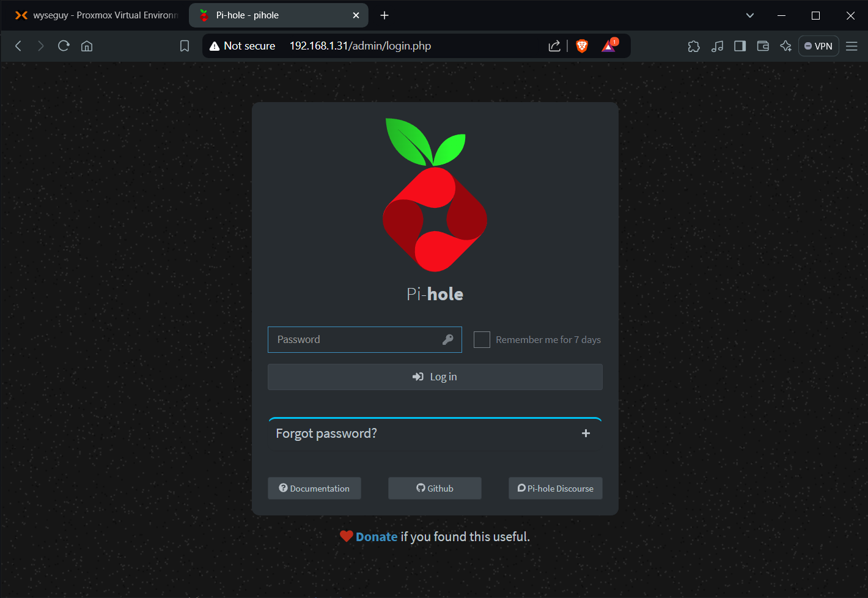868x598 pixels.
Task: Open the Pi-hole Discourse button
Action: (555, 488)
